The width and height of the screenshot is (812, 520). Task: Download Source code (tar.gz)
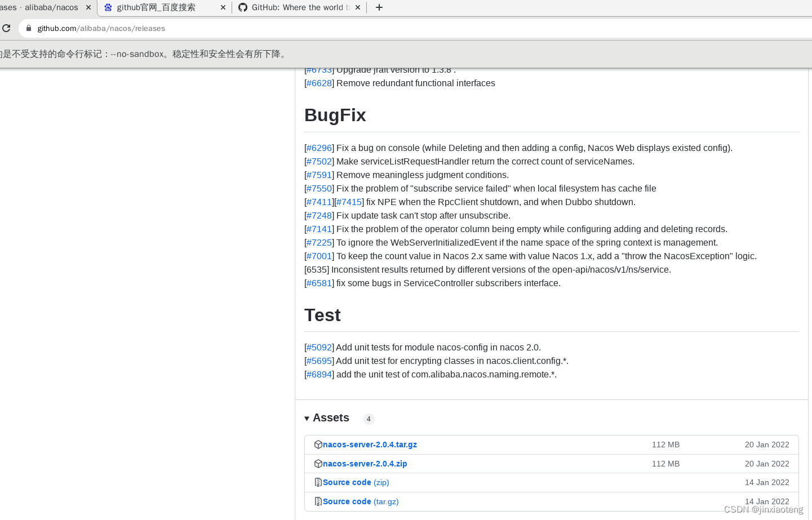pyautogui.click(x=361, y=501)
